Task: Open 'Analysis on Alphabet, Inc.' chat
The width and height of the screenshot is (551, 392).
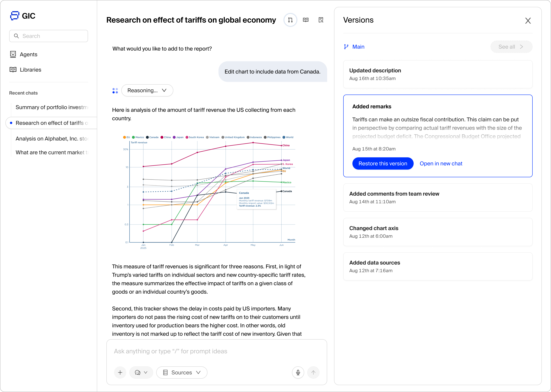Action: pos(52,139)
